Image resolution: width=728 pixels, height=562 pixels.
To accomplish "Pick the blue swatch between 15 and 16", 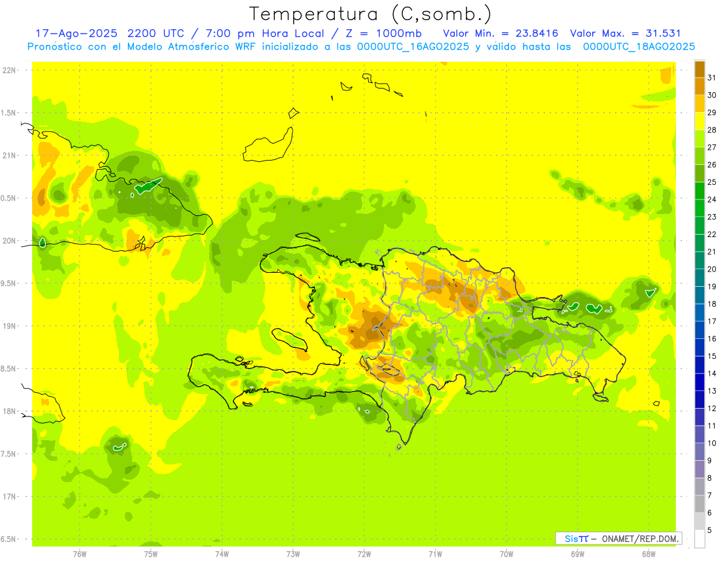I will [699, 347].
